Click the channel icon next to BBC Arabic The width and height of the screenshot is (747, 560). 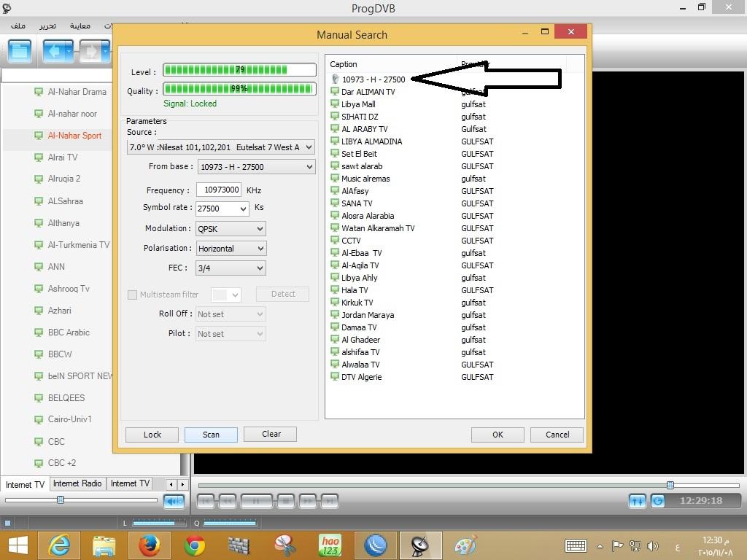pyautogui.click(x=39, y=332)
